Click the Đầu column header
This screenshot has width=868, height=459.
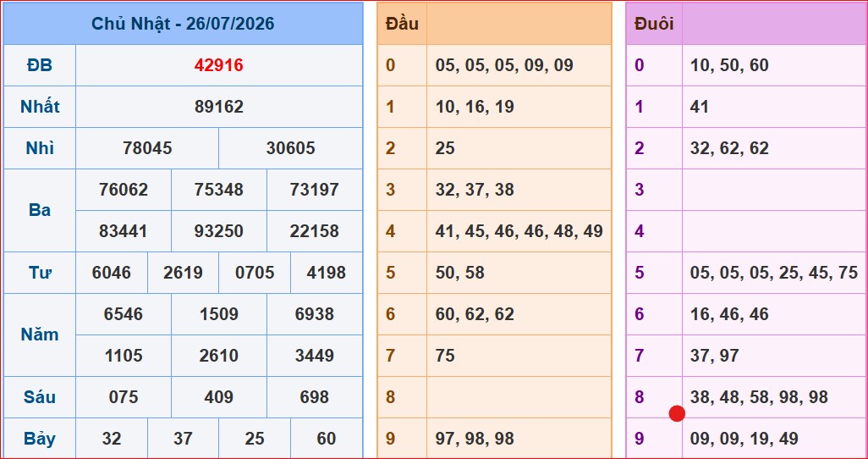coord(403,24)
